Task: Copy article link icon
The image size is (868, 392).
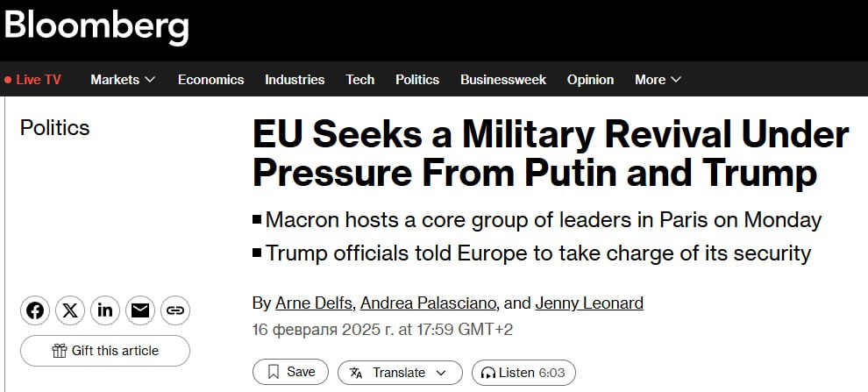Action: 175,310
